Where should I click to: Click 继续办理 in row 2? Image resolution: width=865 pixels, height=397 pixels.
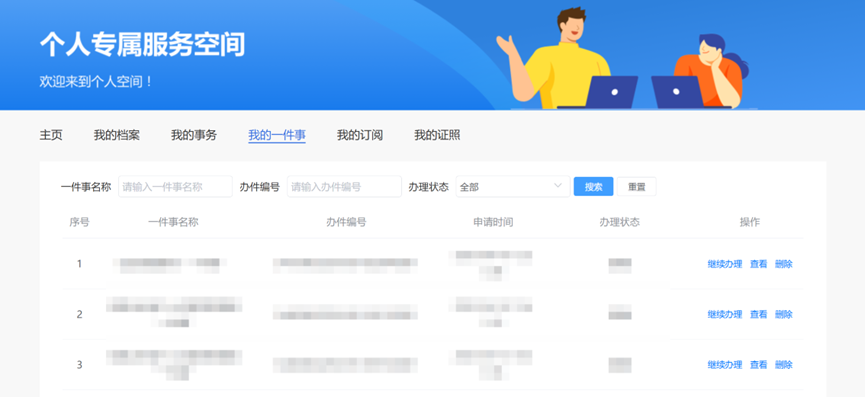pyautogui.click(x=725, y=314)
